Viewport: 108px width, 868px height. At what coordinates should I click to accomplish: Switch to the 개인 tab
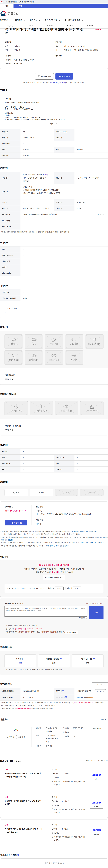pos(7,6)
